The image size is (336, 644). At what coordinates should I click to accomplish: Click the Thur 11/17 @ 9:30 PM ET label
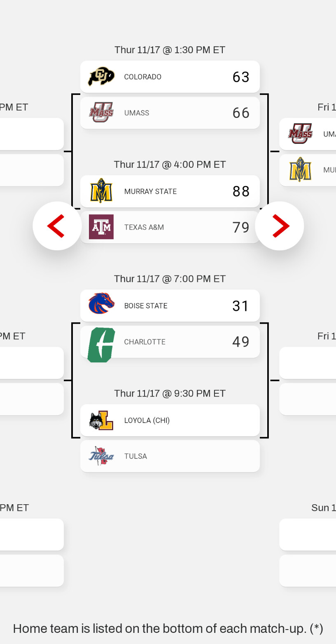click(x=170, y=393)
